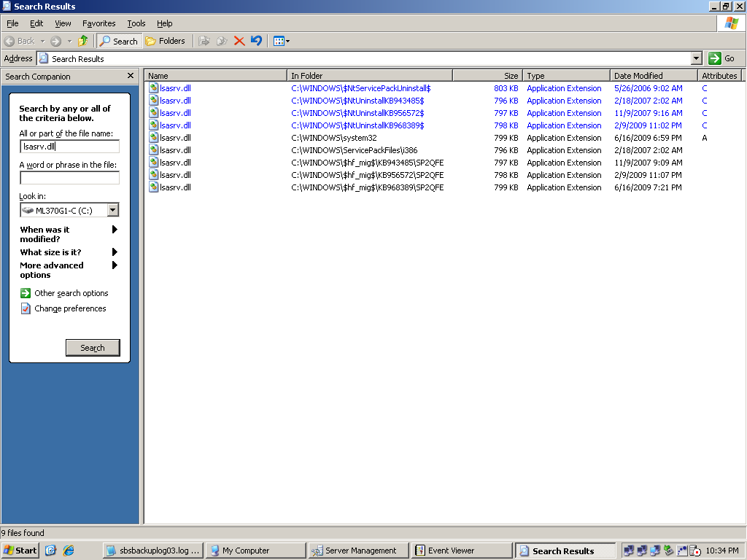This screenshot has width=747, height=560.
Task: Open the File menu
Action: [12, 23]
